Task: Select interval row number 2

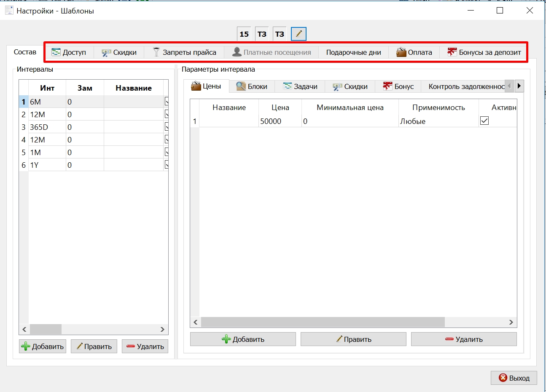Action: 24,114
